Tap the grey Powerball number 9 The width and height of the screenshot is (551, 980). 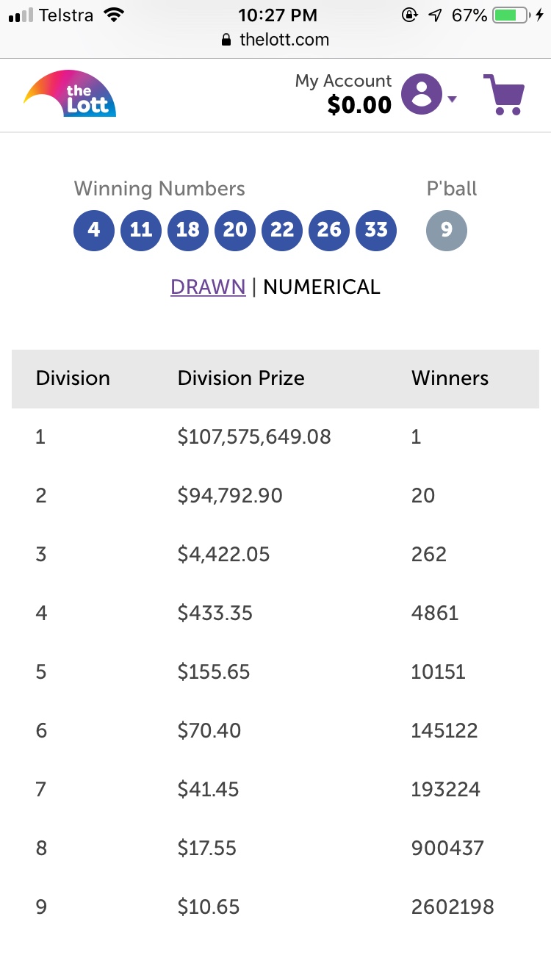447,230
